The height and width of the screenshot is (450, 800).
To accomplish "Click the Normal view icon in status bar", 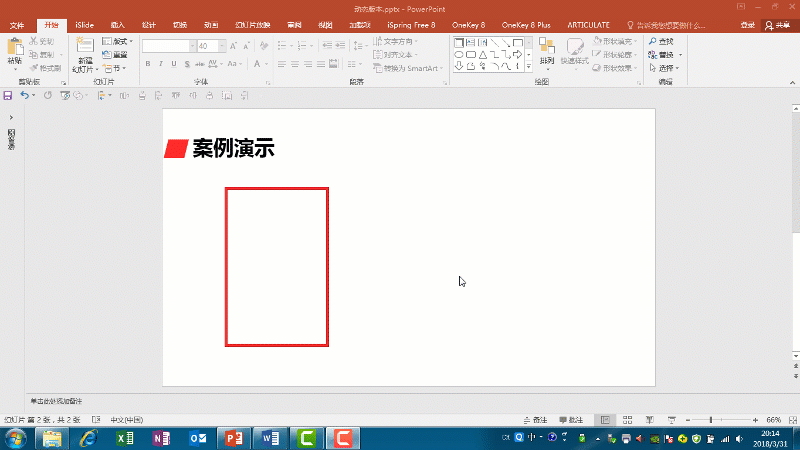I will [x=605, y=420].
